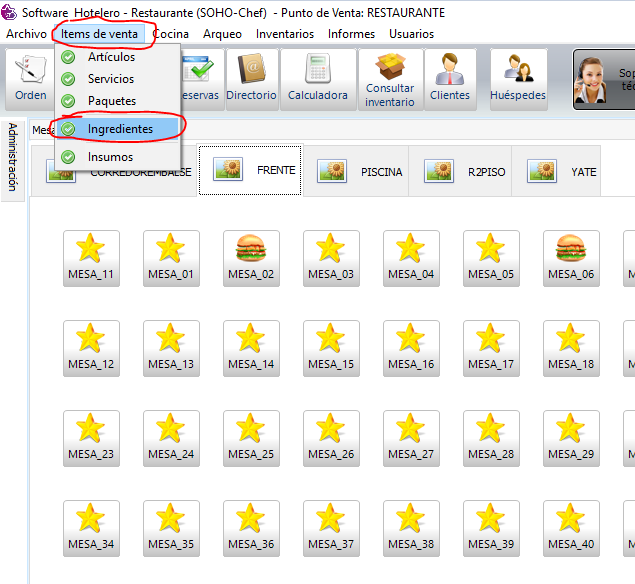Launch the Calculadora toolbar icon
The width and height of the screenshot is (635, 584).
point(318,79)
